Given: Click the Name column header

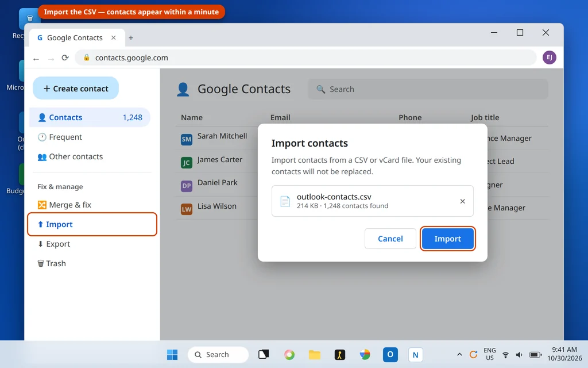Looking at the screenshot, I should click(192, 117).
